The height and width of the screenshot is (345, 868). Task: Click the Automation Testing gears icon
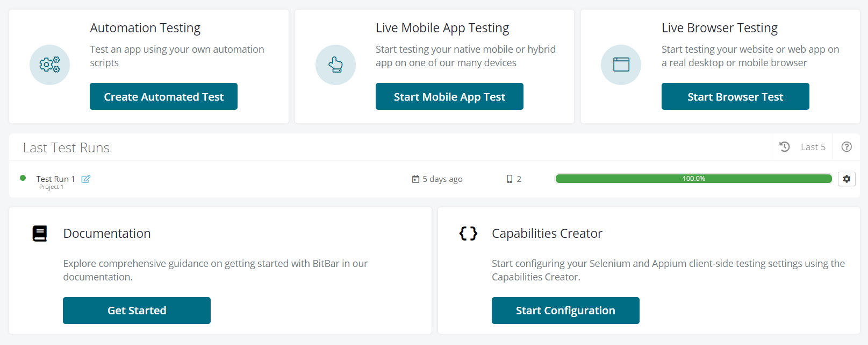tap(49, 65)
